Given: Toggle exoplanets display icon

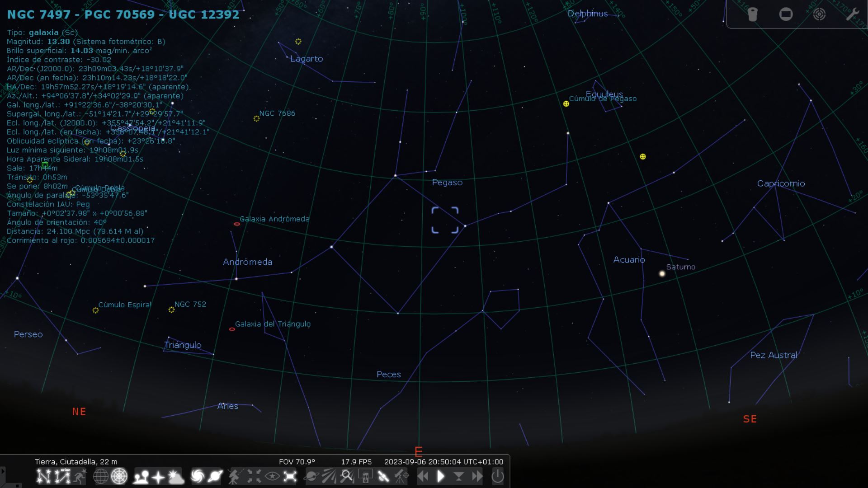Looking at the screenshot, I should pos(311,476).
